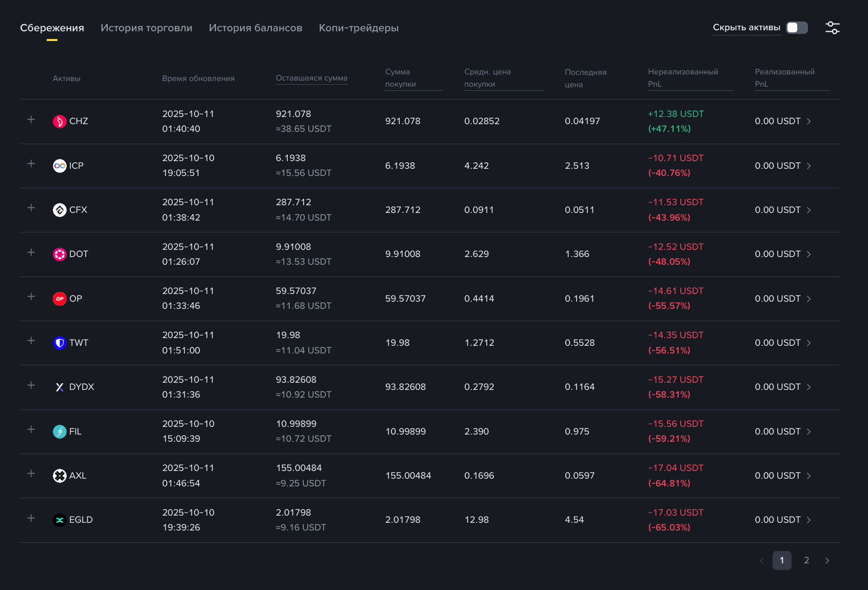Click the TWT shield icon
The height and width of the screenshot is (590, 868).
click(60, 343)
